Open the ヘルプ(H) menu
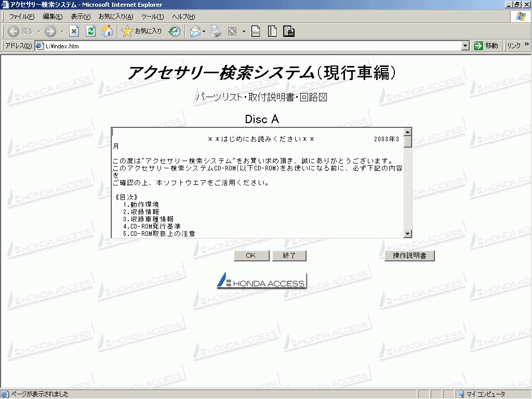 183,17
